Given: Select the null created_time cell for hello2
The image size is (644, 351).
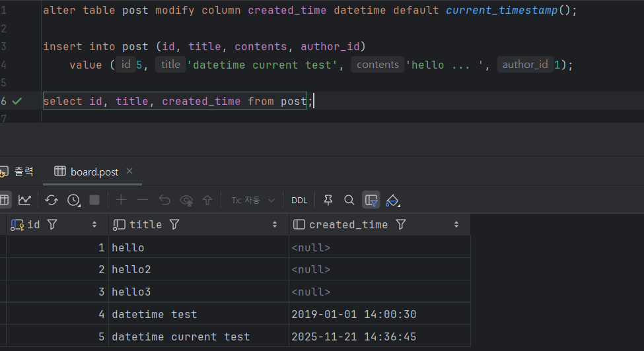Looking at the screenshot, I should click(x=380, y=269).
